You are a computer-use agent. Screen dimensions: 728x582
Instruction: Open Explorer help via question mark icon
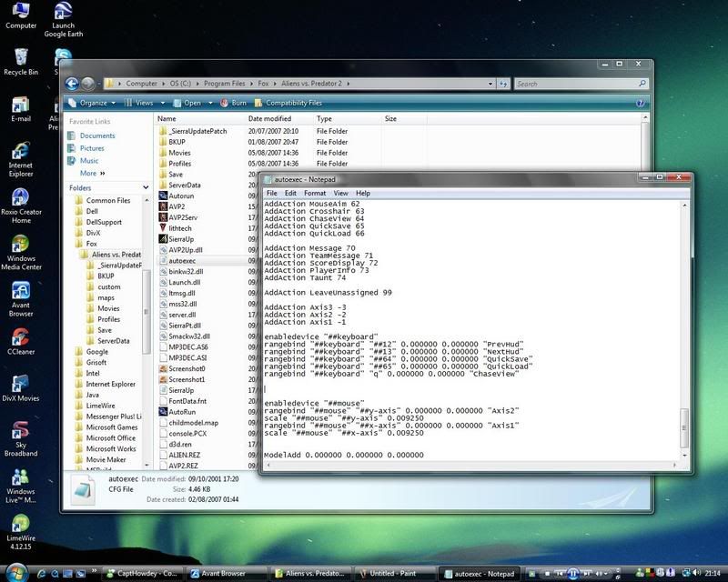[x=640, y=103]
